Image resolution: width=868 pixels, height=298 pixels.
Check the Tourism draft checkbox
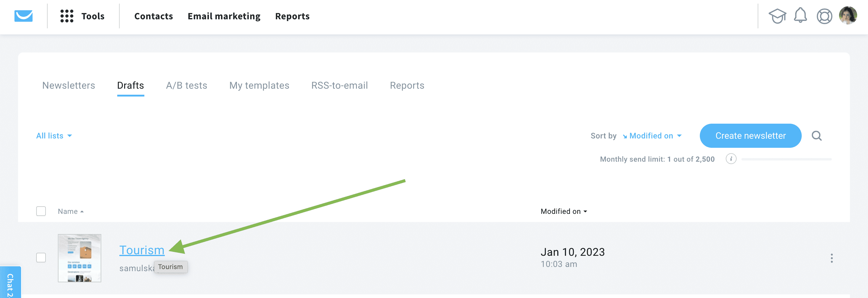tap(41, 258)
